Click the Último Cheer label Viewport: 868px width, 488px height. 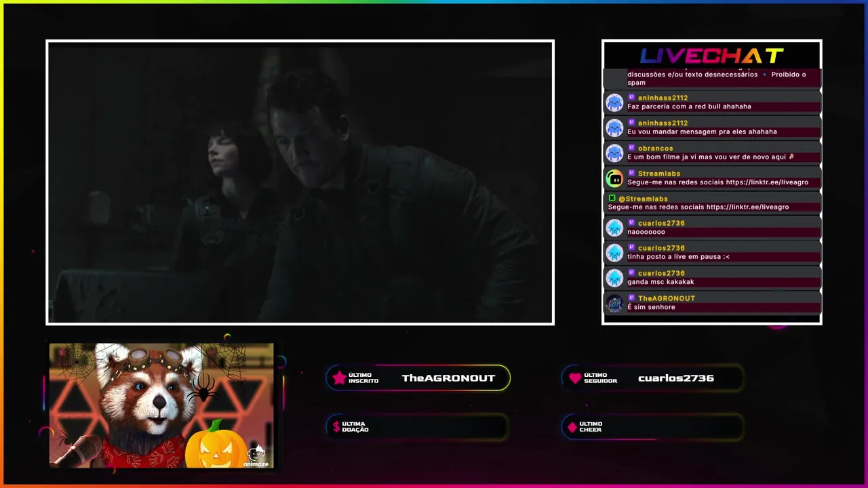coord(591,427)
